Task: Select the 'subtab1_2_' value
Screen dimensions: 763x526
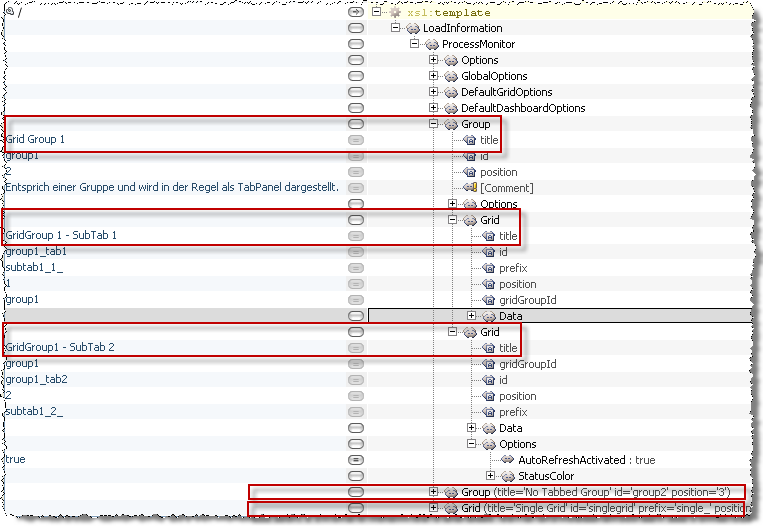Action: tap(34, 412)
